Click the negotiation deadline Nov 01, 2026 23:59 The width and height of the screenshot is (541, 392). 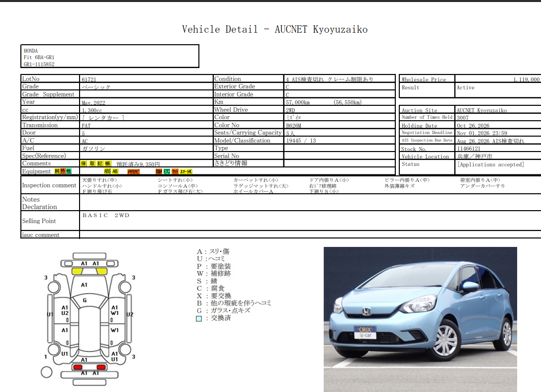482,133
